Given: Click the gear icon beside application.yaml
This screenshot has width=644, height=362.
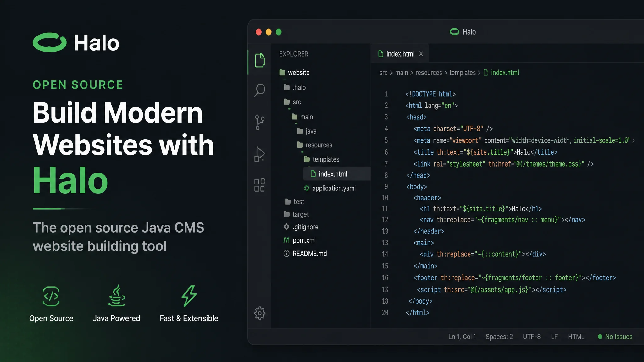Looking at the screenshot, I should click(307, 188).
